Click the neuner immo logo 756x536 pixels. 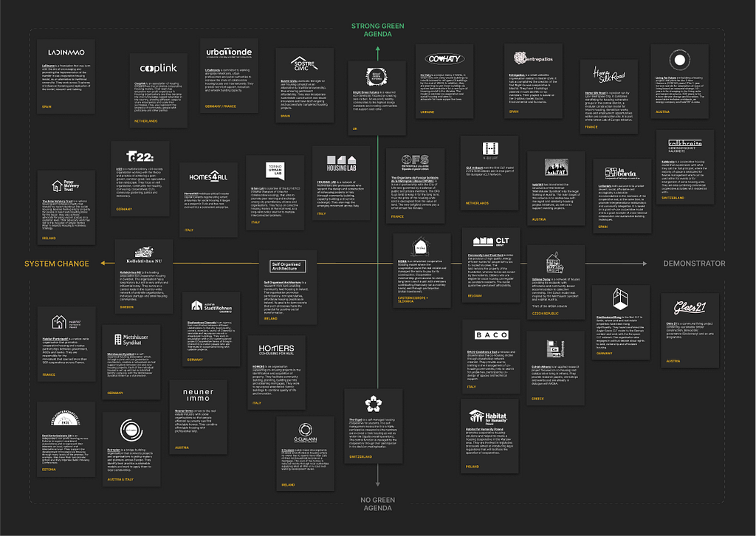(198, 395)
